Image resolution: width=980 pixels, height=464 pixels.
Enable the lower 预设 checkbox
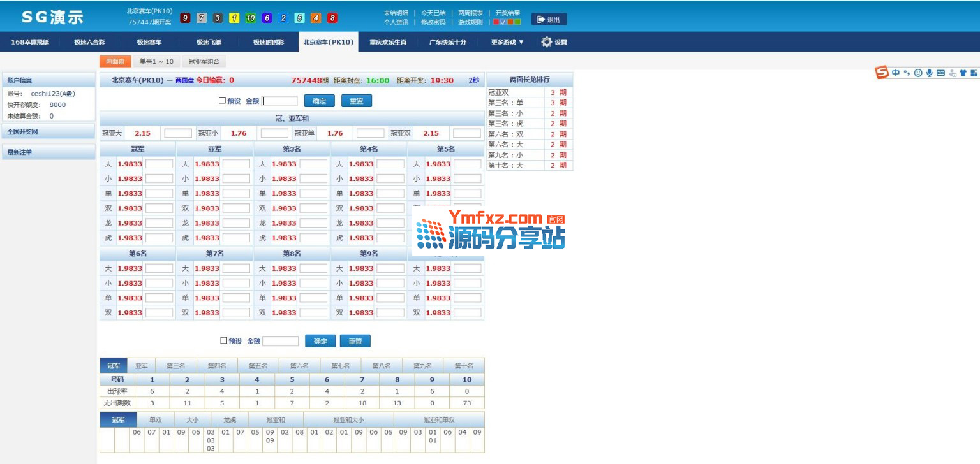[223, 340]
